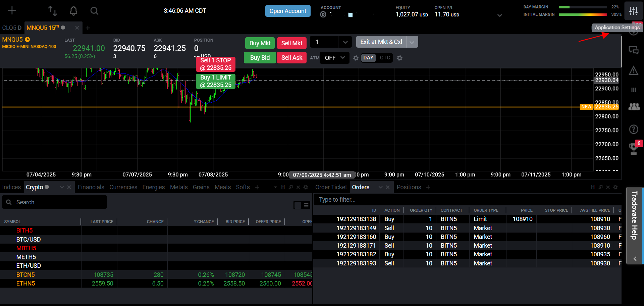Pop out the Orders panel
Viewport: 644px width, 306px height.
(600, 187)
